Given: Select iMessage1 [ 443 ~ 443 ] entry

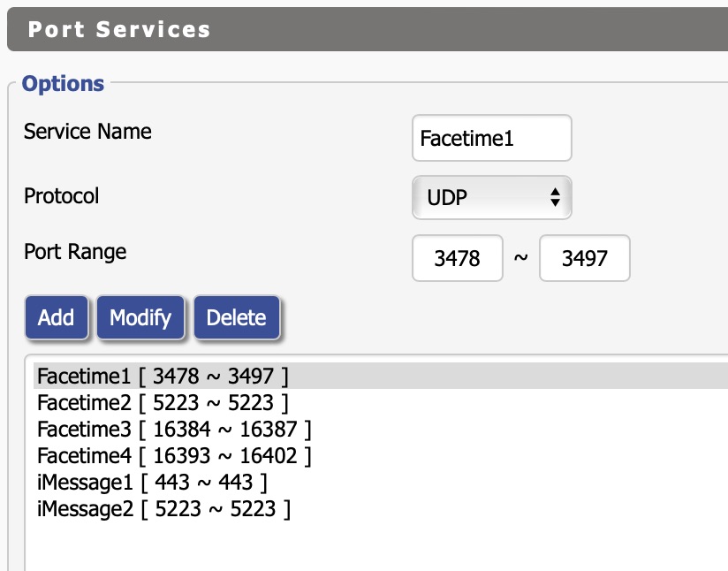Looking at the screenshot, I should (x=381, y=482).
